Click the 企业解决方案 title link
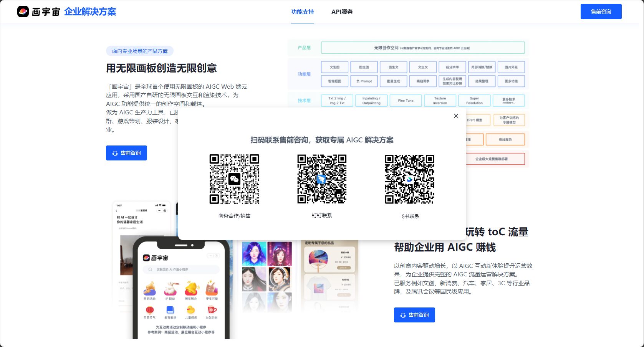 90,12
